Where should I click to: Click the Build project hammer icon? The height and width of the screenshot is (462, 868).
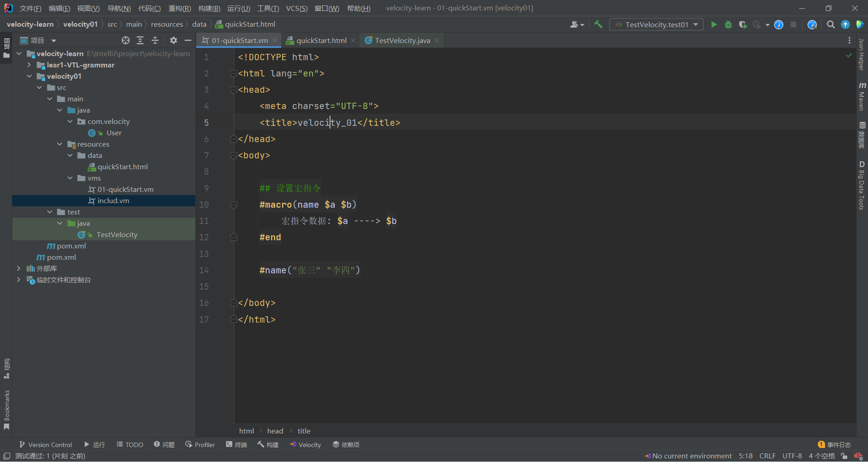pos(598,24)
